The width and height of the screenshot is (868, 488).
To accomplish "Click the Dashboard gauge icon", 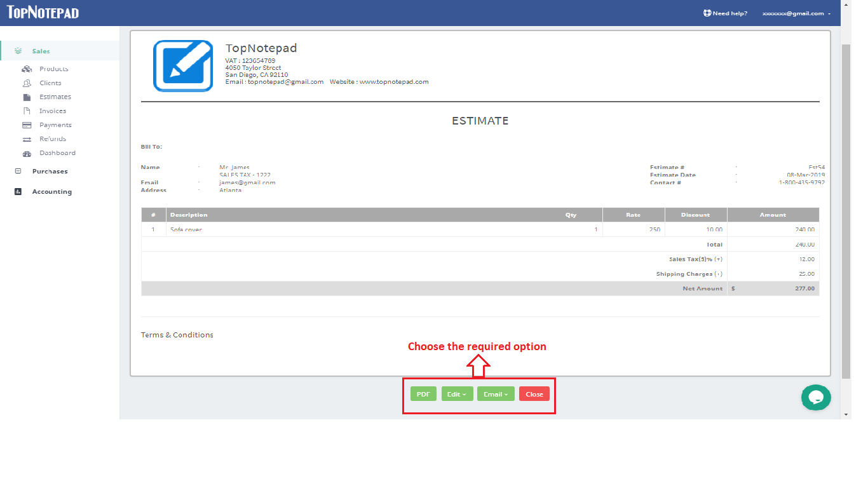I will tap(27, 153).
